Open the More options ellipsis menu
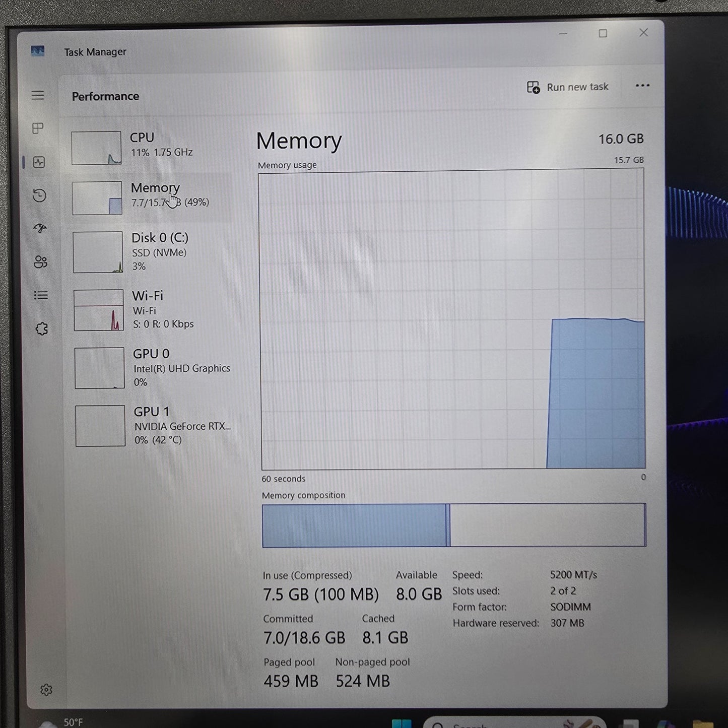This screenshot has width=728, height=728. click(x=642, y=86)
